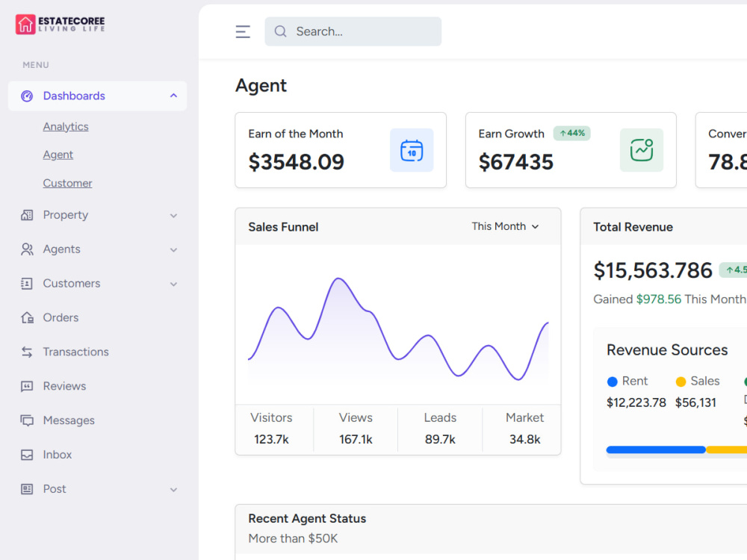Go to the Analytics dashboard link
This screenshot has width=747, height=560.
(x=66, y=127)
